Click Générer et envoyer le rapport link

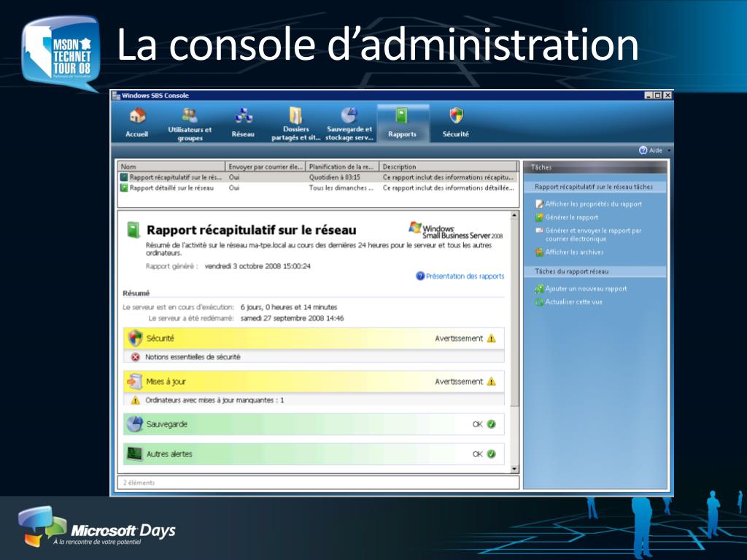click(594, 234)
